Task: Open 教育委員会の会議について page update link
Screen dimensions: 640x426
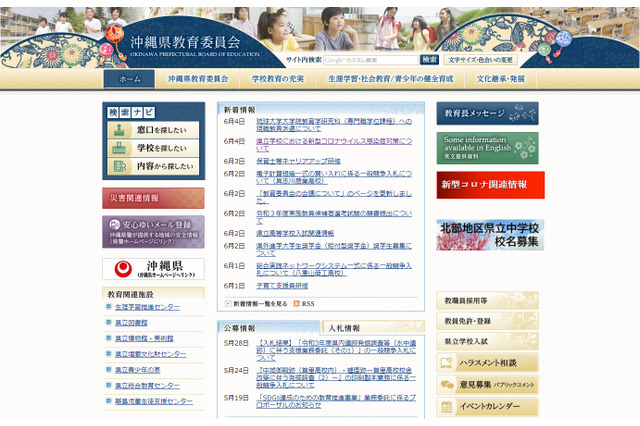Action: click(x=334, y=197)
